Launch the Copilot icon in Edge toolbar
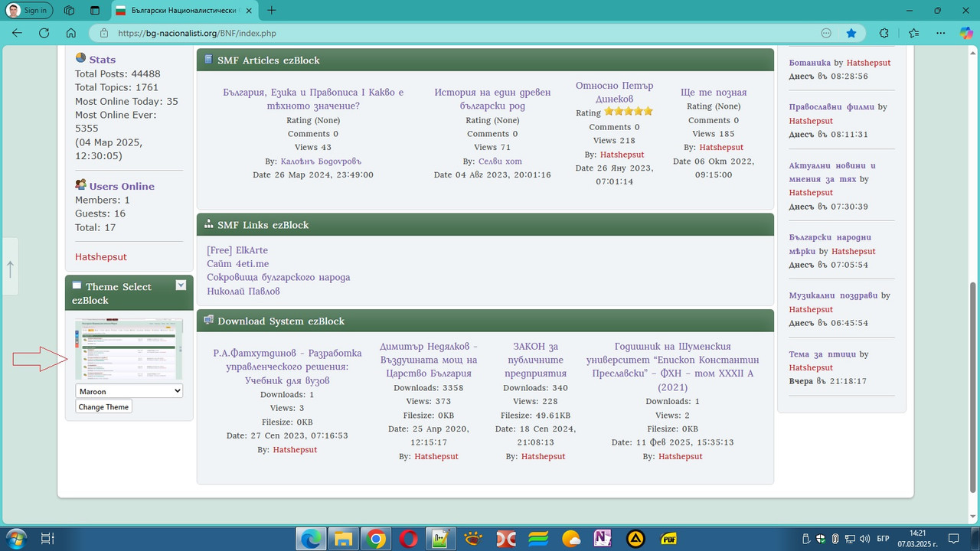The width and height of the screenshot is (980, 551). pyautogui.click(x=966, y=33)
